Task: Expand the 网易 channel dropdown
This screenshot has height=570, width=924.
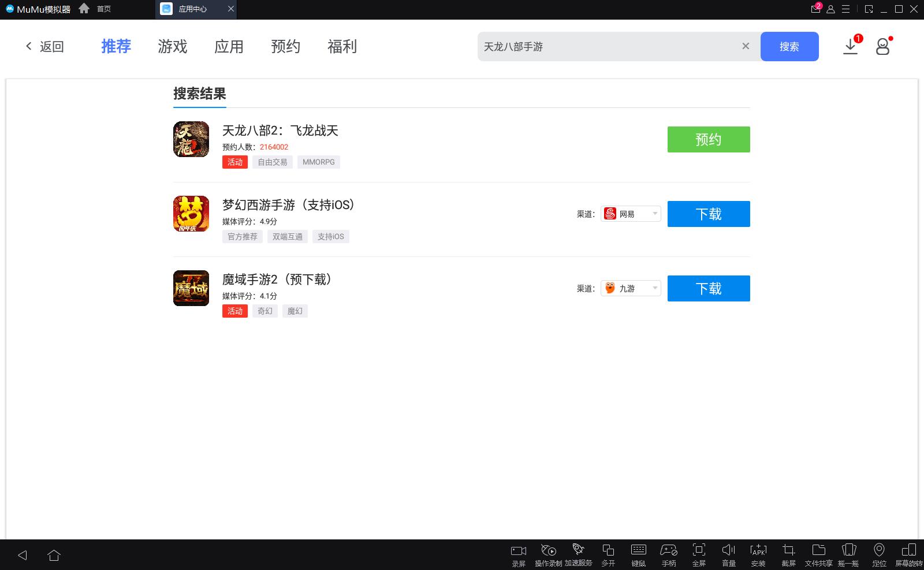Action: (x=631, y=214)
